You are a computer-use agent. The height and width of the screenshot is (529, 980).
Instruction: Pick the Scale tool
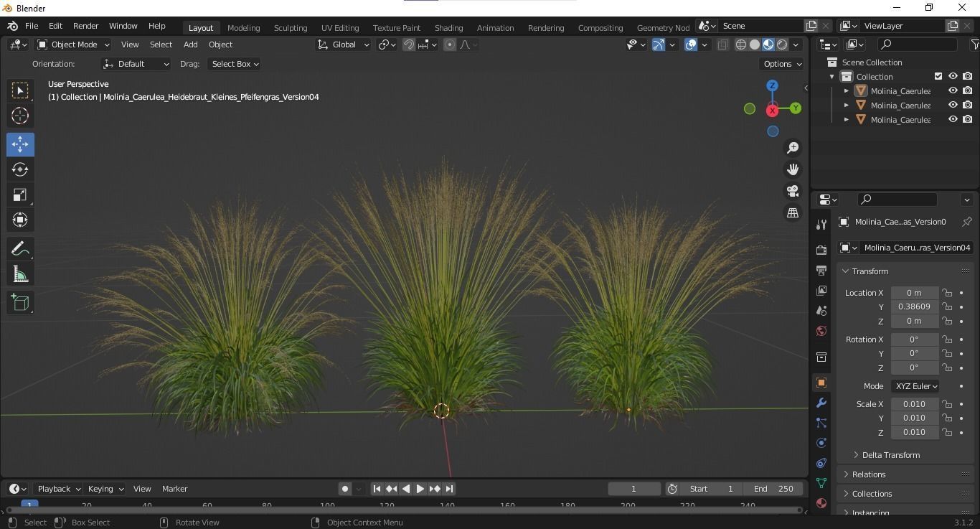[x=20, y=195]
